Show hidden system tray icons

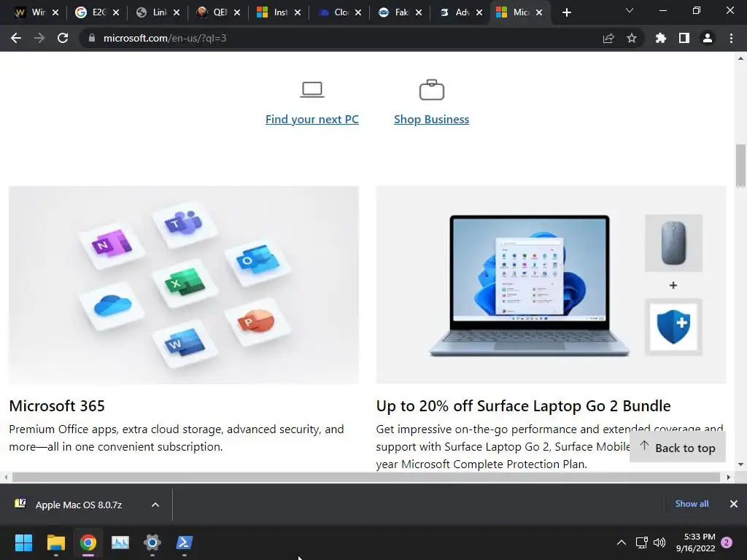[622, 542]
